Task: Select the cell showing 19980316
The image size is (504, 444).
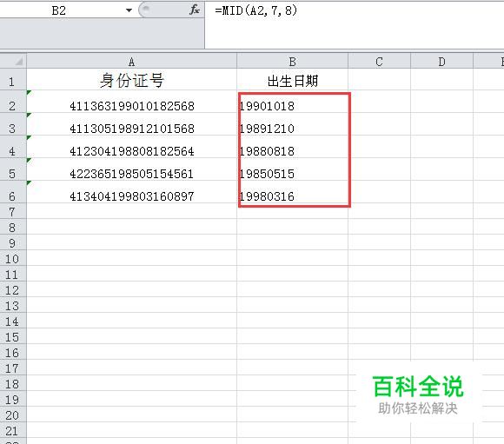Action: (292, 192)
